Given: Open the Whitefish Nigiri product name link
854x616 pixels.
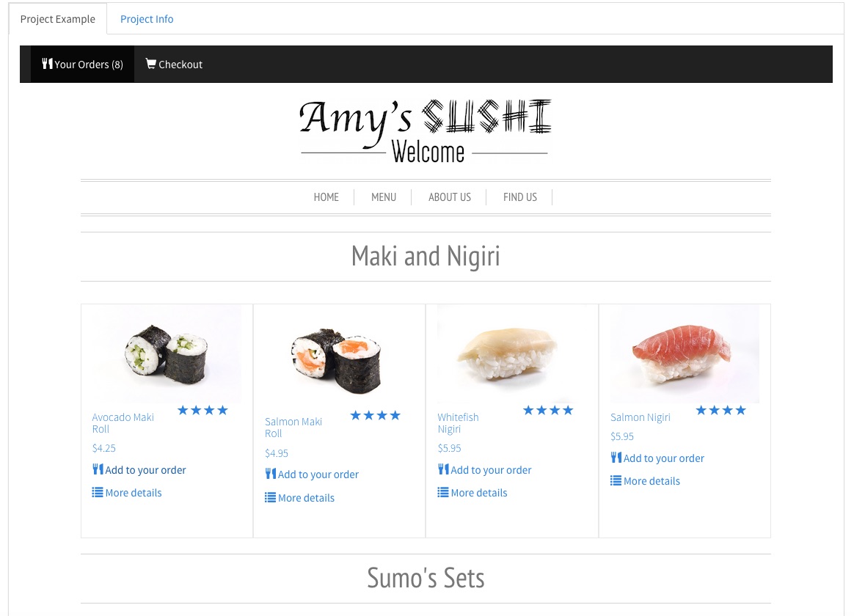Looking at the screenshot, I should point(458,423).
